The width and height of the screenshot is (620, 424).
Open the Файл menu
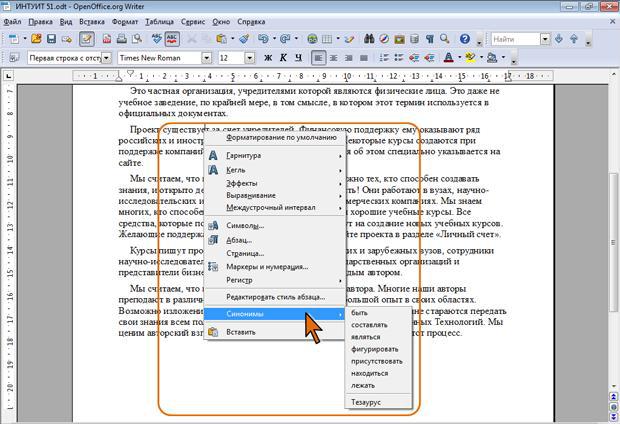12,22
